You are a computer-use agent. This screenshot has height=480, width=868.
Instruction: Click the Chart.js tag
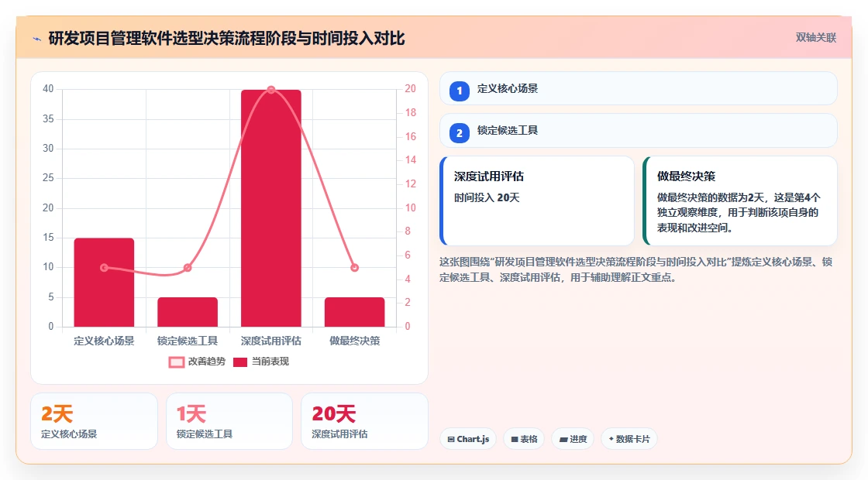(x=468, y=439)
